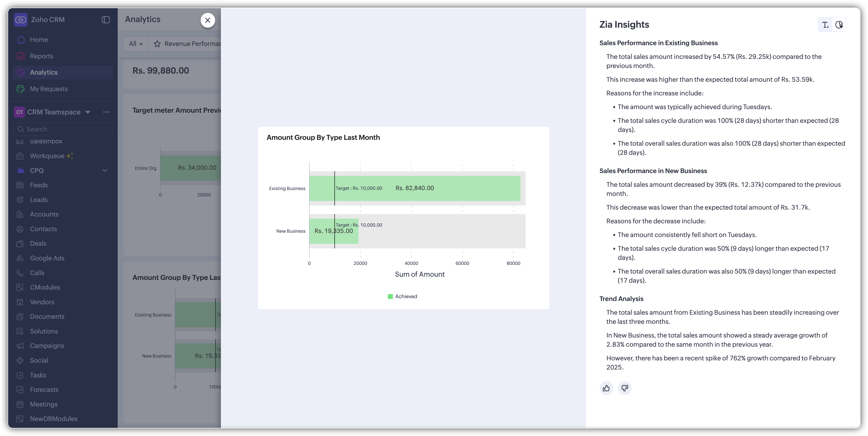Open Reports from the sidebar
The width and height of the screenshot is (868, 436).
pos(41,56)
